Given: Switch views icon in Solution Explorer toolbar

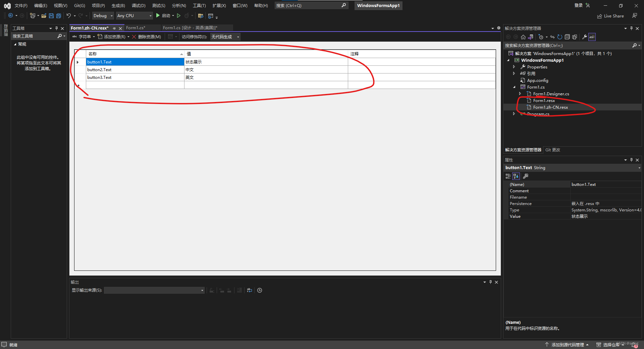Looking at the screenshot, I should (x=531, y=37).
